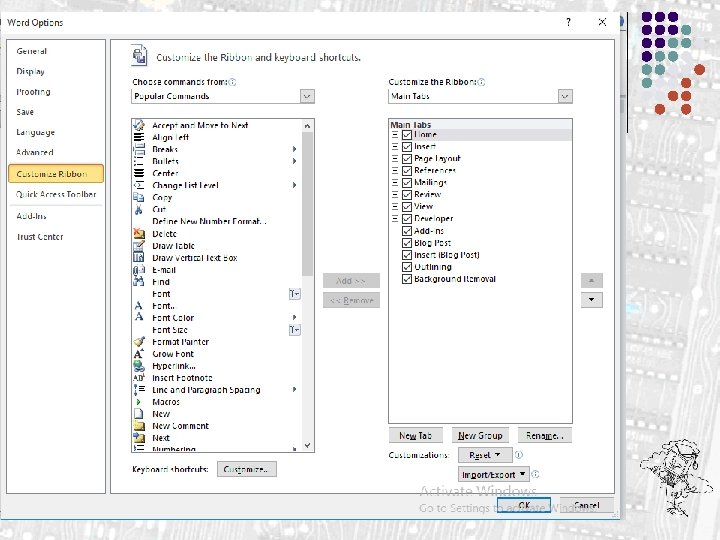This screenshot has width=720, height=540.
Task: Select the Cut scissors icon
Action: tap(139, 209)
